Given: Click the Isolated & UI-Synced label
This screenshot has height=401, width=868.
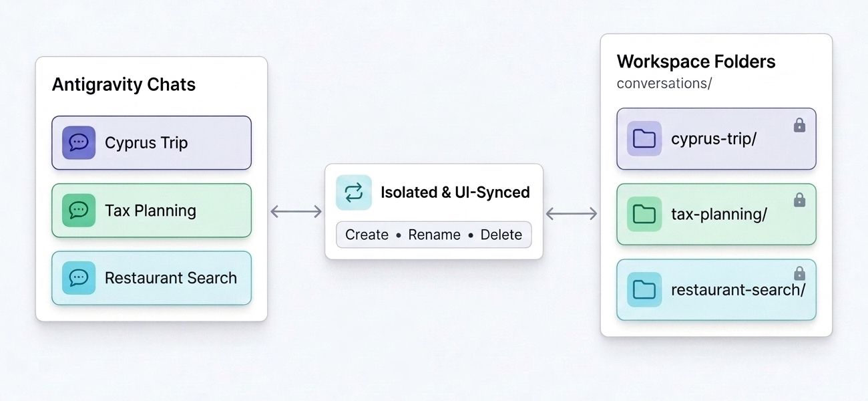Looking at the screenshot, I should (x=455, y=192).
